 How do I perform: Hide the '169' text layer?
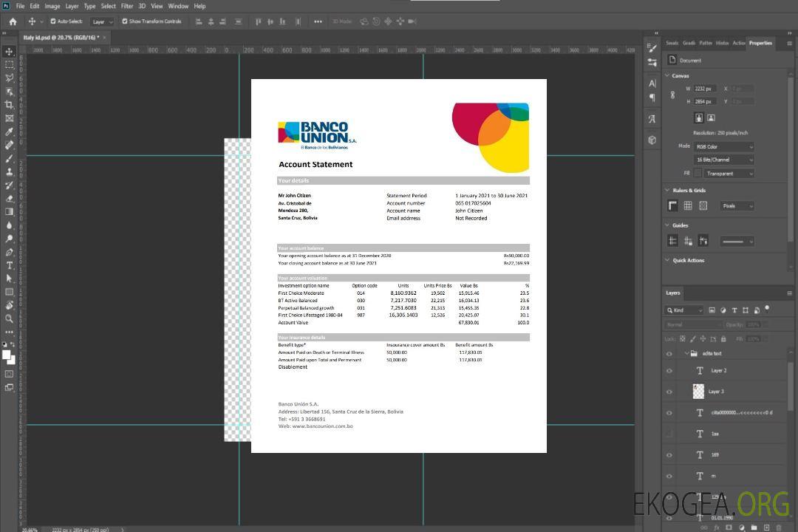pyautogui.click(x=669, y=456)
